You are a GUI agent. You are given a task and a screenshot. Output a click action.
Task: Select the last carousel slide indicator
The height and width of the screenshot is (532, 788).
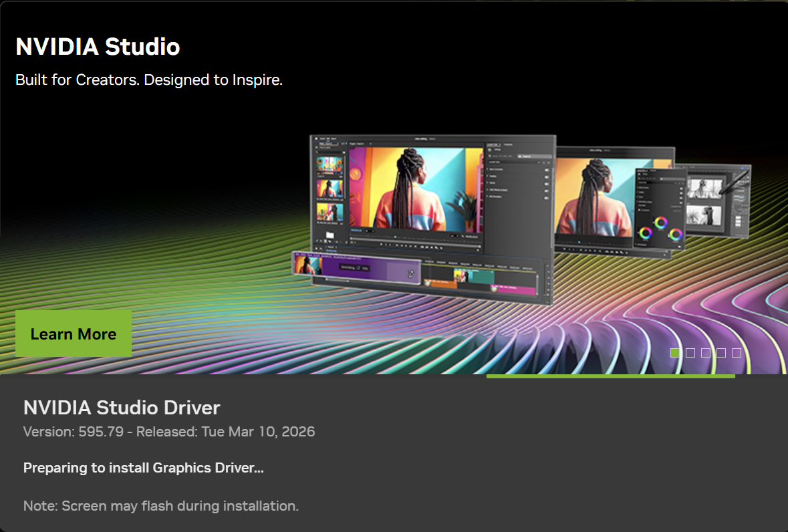(737, 353)
